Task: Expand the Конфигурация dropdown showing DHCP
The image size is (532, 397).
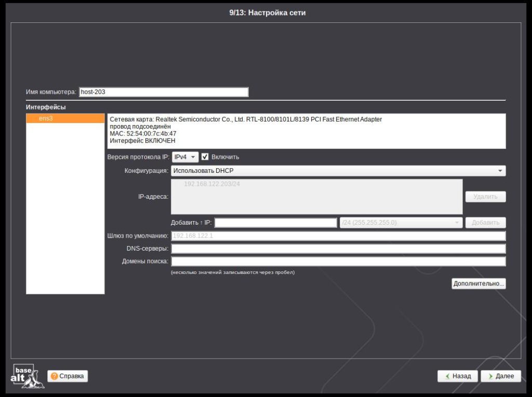Action: pyautogui.click(x=338, y=171)
